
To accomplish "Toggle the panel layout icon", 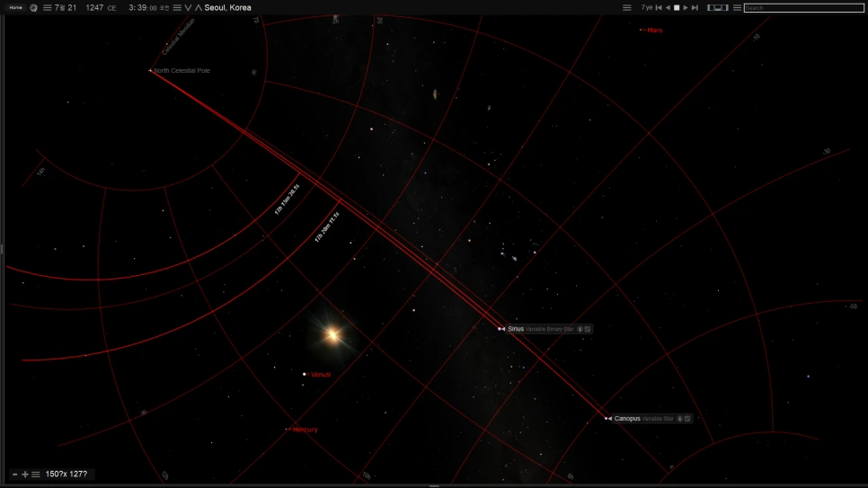I will pyautogui.click(x=717, y=8).
